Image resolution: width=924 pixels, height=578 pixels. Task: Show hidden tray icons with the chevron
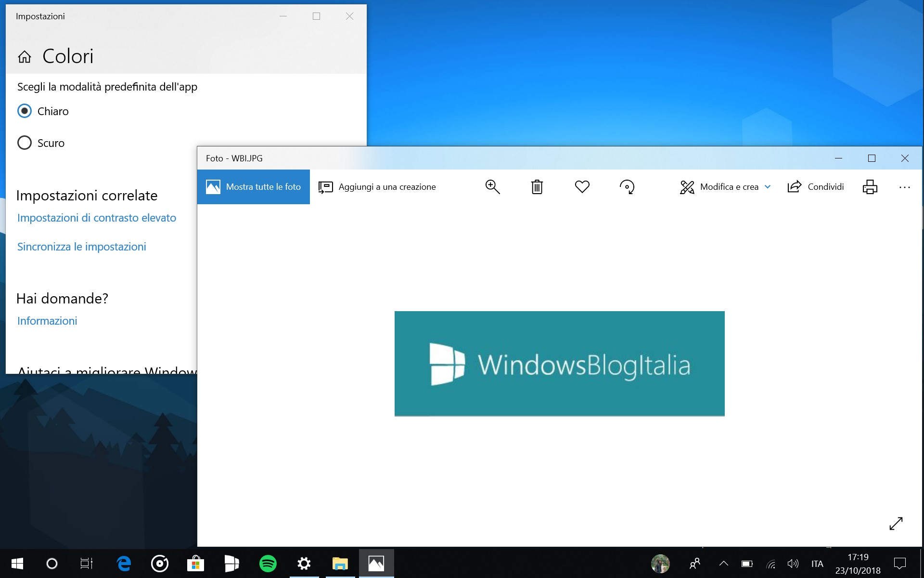pyautogui.click(x=723, y=564)
